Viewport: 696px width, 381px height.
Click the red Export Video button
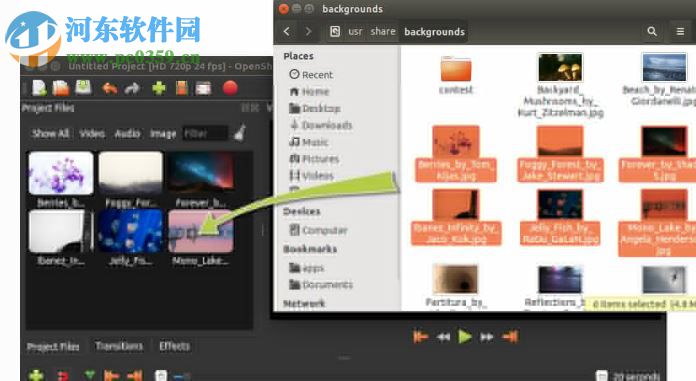tap(230, 88)
